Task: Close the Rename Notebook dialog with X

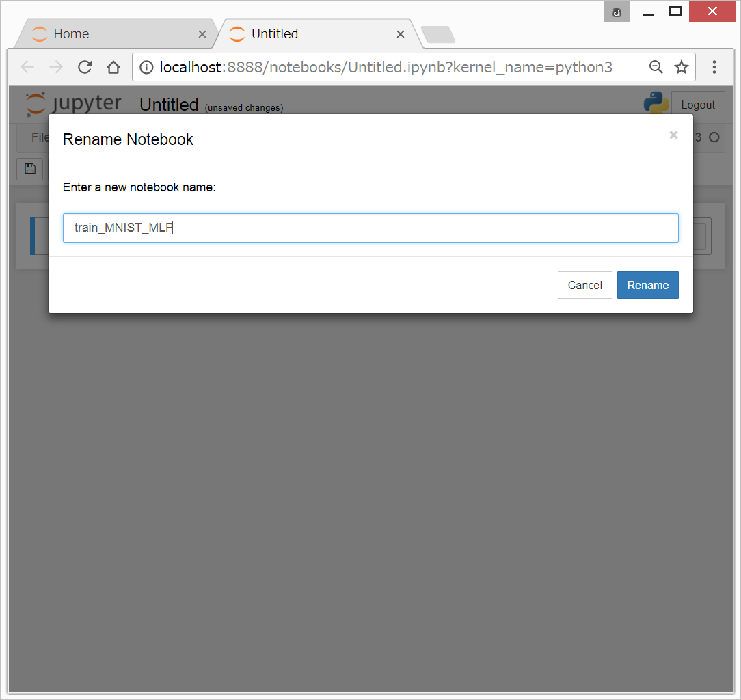Action: point(673,135)
